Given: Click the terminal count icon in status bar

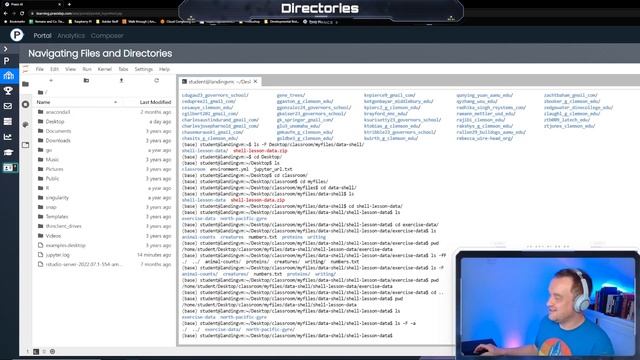Looking at the screenshot, I should 36,351.
